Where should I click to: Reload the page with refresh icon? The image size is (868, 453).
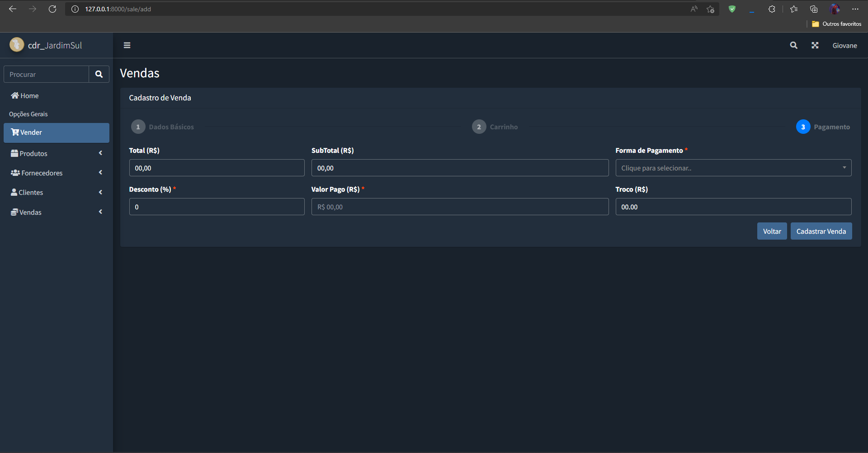(x=52, y=9)
